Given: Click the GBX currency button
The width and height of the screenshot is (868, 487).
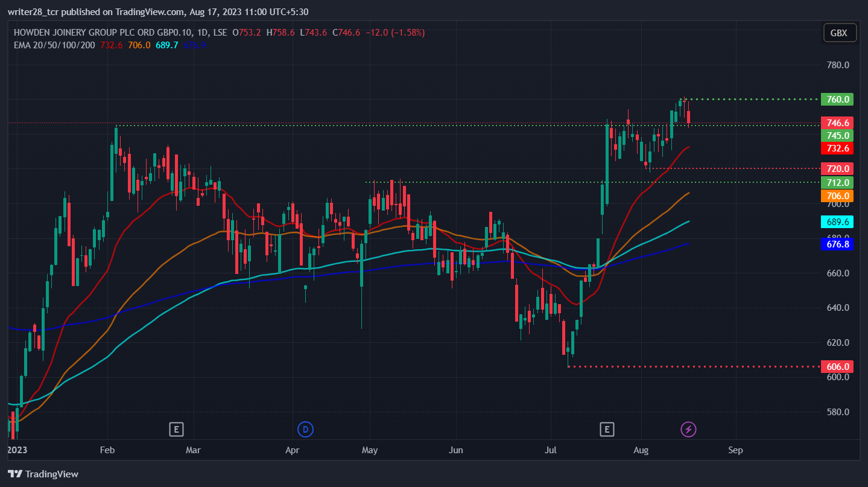Looking at the screenshot, I should point(840,33).
